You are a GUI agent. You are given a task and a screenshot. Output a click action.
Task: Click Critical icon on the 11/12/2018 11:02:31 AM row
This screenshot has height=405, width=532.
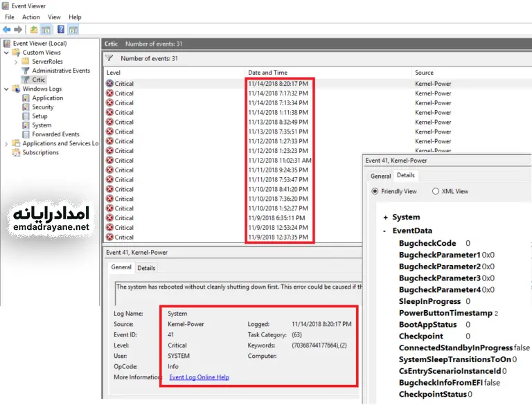109,160
